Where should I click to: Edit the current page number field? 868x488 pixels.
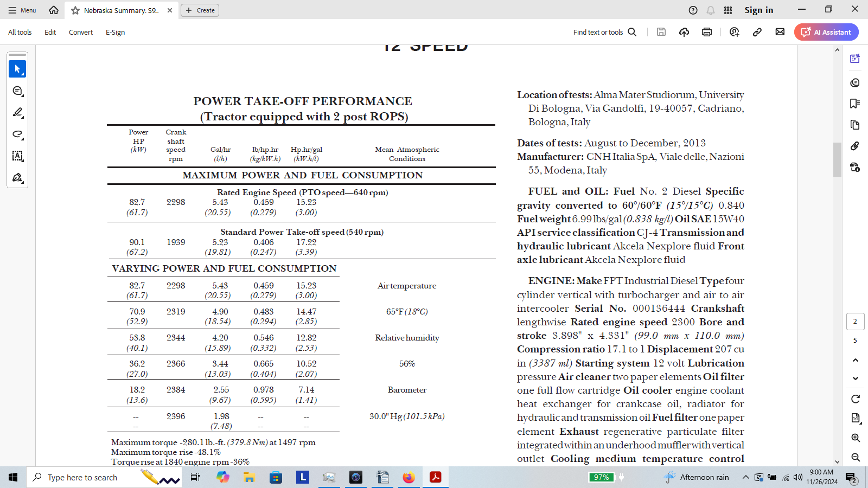855,322
